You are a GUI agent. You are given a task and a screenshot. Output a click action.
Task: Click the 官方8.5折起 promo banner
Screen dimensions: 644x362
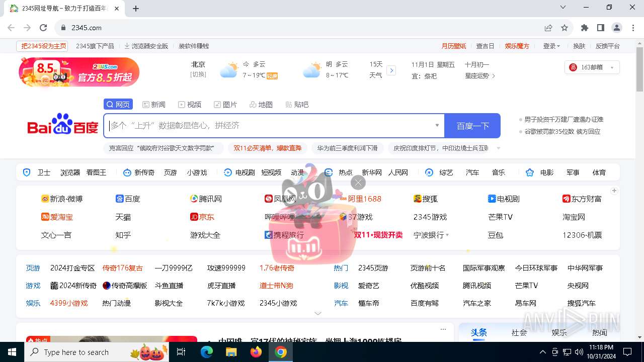[x=79, y=72]
